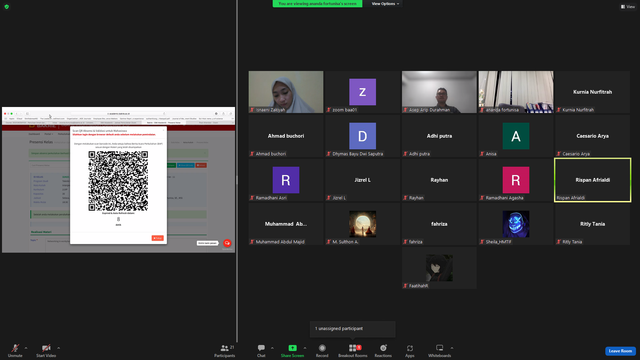Open the Reactions menu
Screen dimensions: 640x360
click(383, 350)
